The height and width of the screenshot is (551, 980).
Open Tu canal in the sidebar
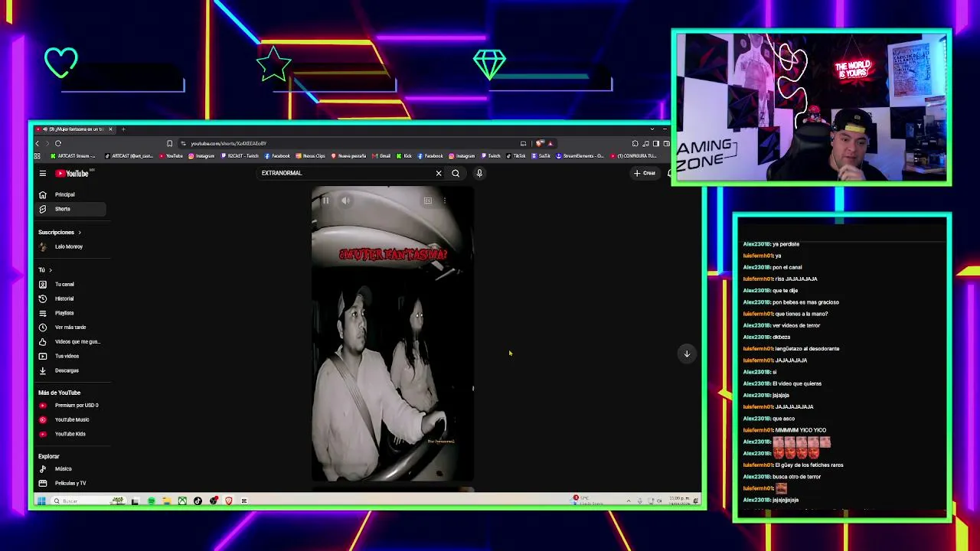70,284
